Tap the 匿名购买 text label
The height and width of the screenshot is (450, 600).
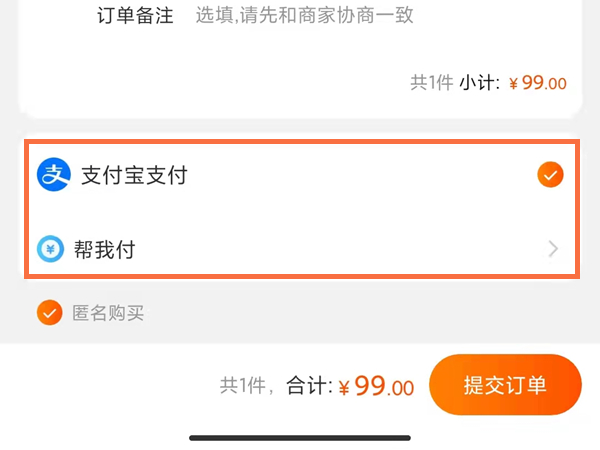pyautogui.click(x=108, y=313)
